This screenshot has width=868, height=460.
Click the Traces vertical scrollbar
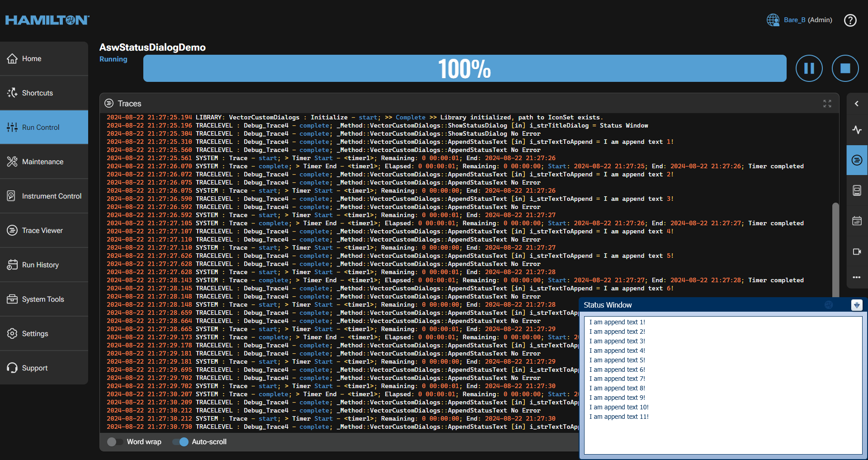835,250
